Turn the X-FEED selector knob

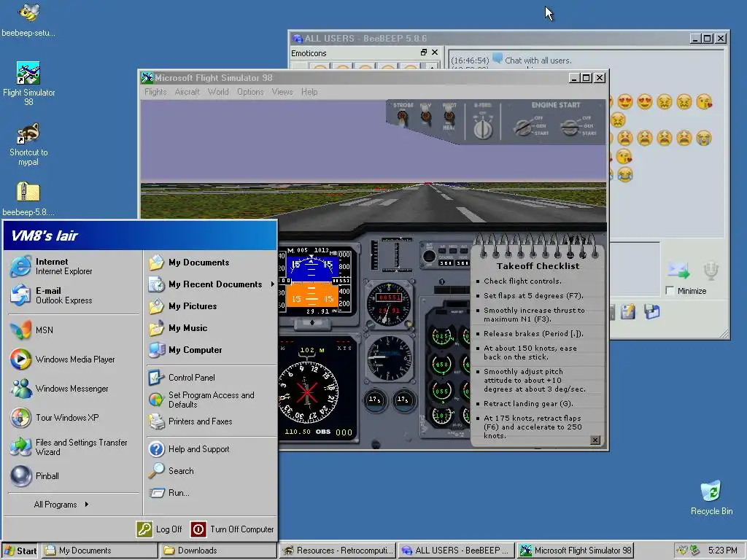tap(483, 128)
